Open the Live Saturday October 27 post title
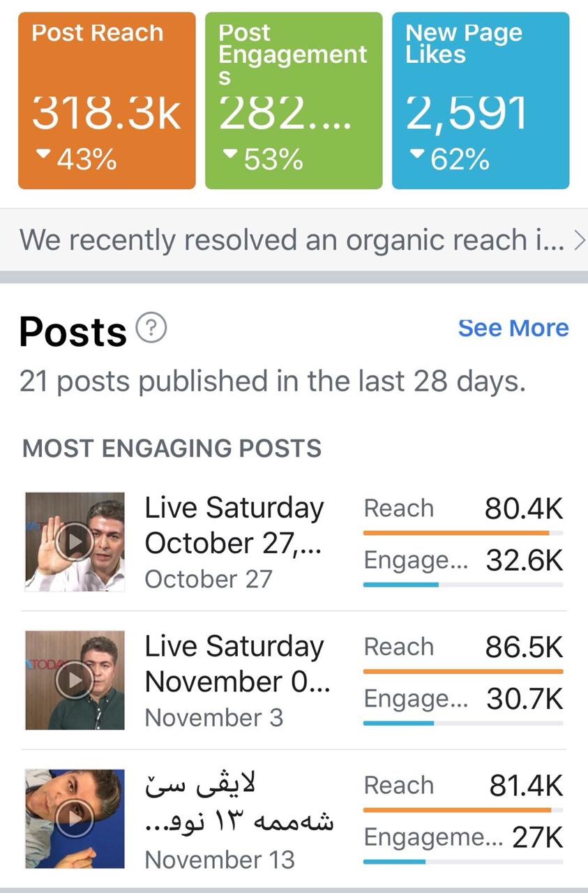Viewport: 588px width, 893px height. [234, 525]
